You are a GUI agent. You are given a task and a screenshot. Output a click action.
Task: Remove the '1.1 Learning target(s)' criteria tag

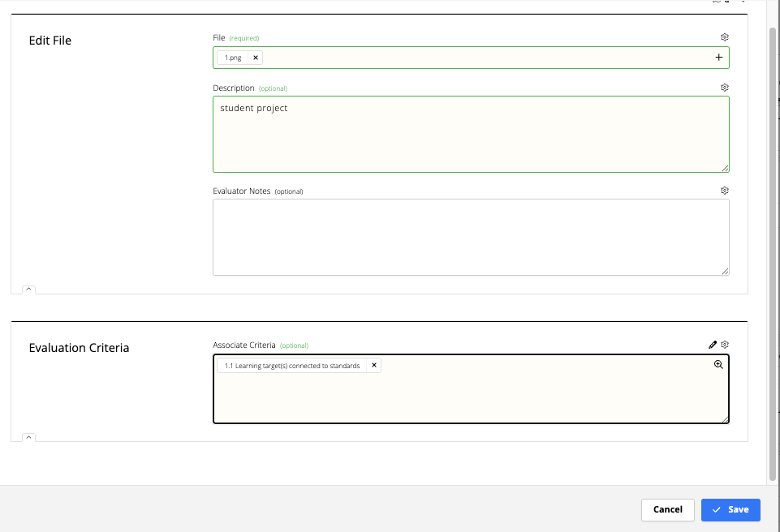[373, 365]
